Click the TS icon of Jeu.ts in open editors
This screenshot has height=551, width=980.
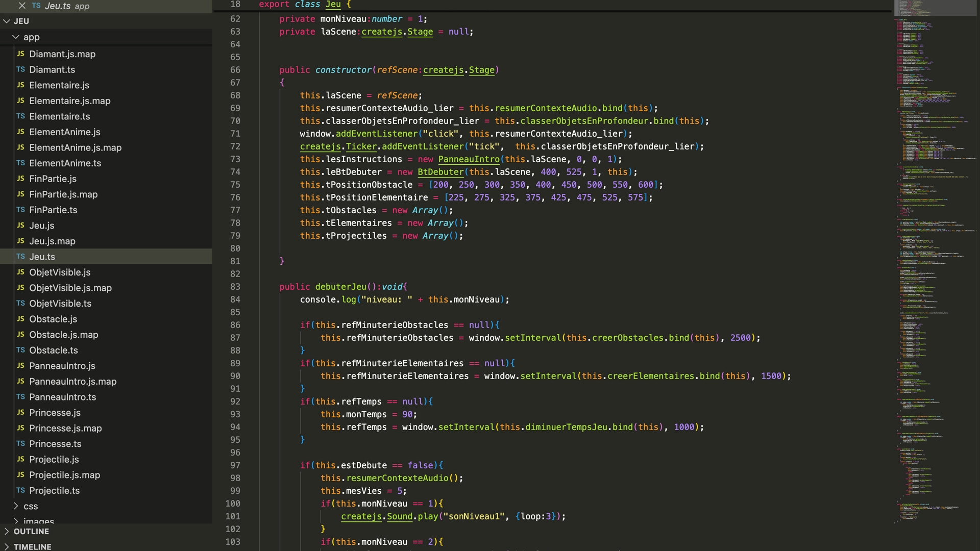36,6
